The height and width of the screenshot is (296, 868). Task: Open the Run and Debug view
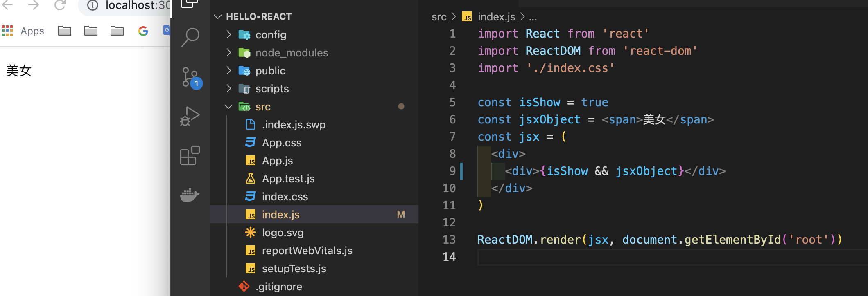pyautogui.click(x=190, y=117)
